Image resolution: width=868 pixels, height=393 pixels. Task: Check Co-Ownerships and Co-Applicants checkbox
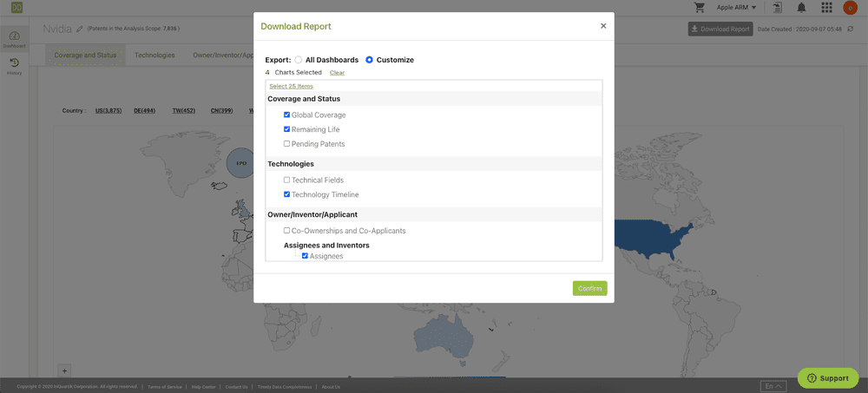pyautogui.click(x=286, y=230)
